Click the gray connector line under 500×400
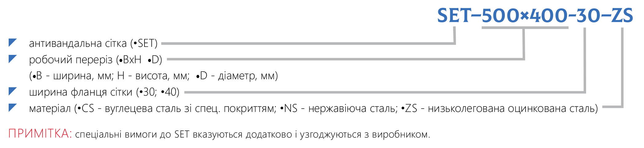The image size is (644, 148). 525,28
